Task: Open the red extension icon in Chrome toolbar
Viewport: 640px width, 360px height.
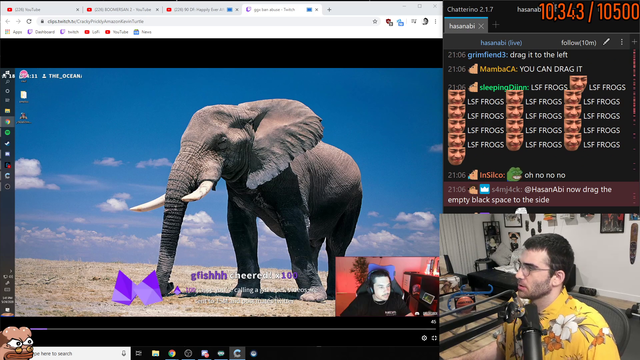Action: 389,22
